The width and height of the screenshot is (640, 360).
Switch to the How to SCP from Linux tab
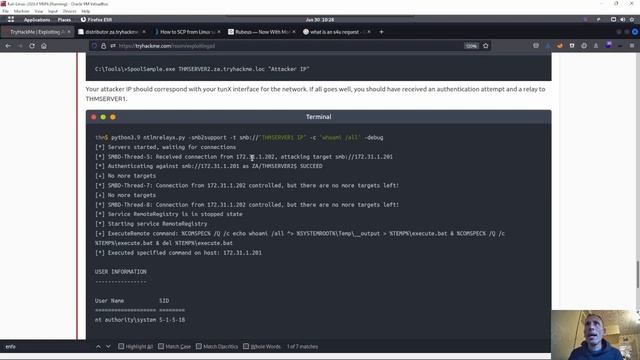[x=187, y=32]
